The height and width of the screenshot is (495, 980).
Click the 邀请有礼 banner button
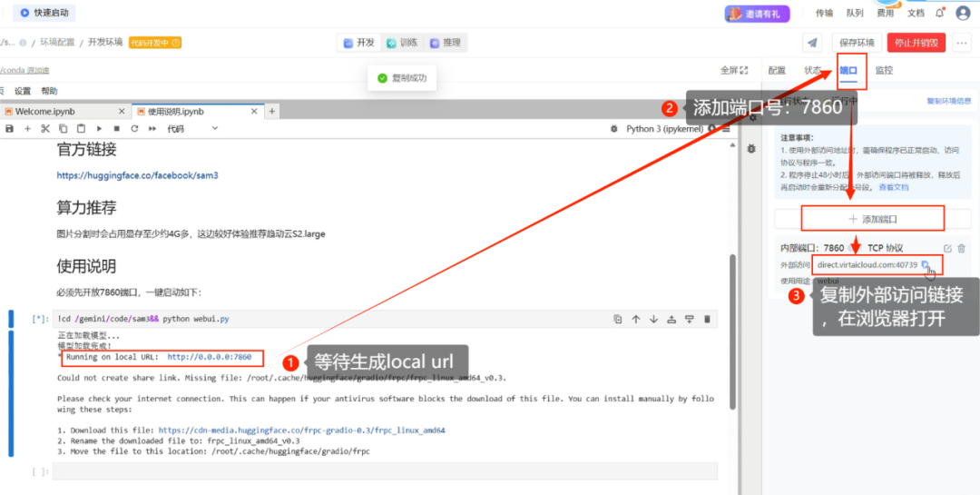pos(757,13)
